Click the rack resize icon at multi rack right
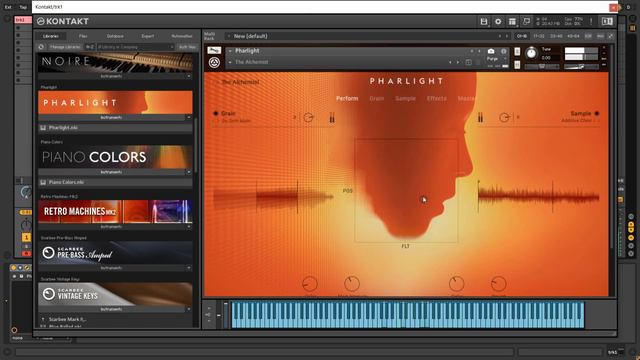The image size is (640, 360). 611,36
